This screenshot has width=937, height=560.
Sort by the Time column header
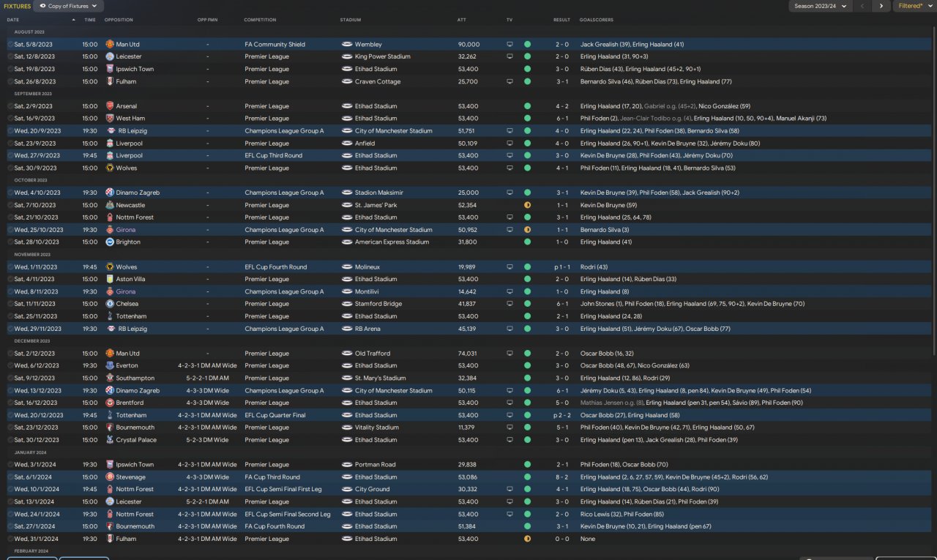point(90,20)
